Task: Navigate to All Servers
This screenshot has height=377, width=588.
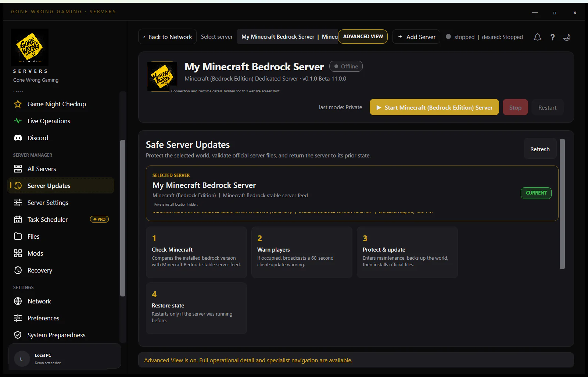Action: pyautogui.click(x=61, y=169)
